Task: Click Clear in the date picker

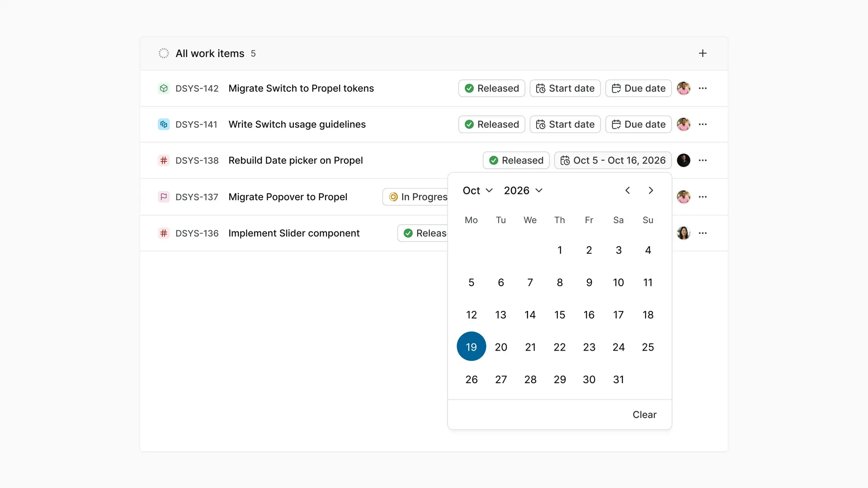Action: click(x=644, y=415)
